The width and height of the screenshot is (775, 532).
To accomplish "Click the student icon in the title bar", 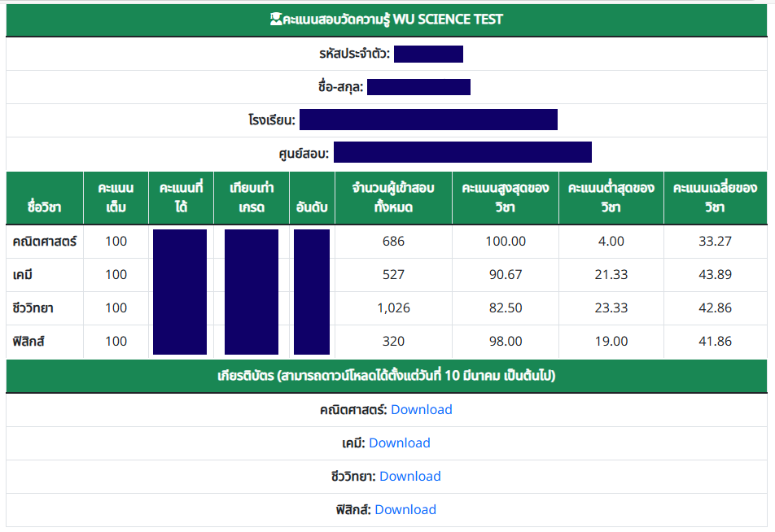I will (276, 20).
